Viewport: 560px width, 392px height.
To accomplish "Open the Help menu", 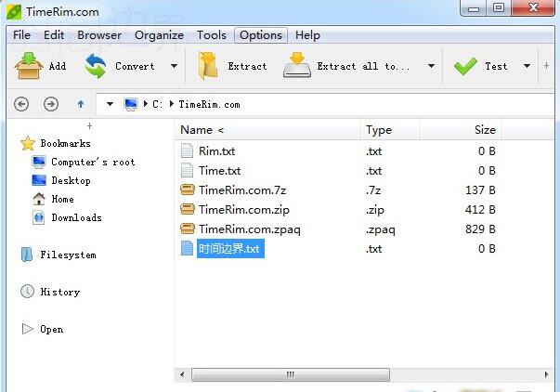I will [307, 35].
